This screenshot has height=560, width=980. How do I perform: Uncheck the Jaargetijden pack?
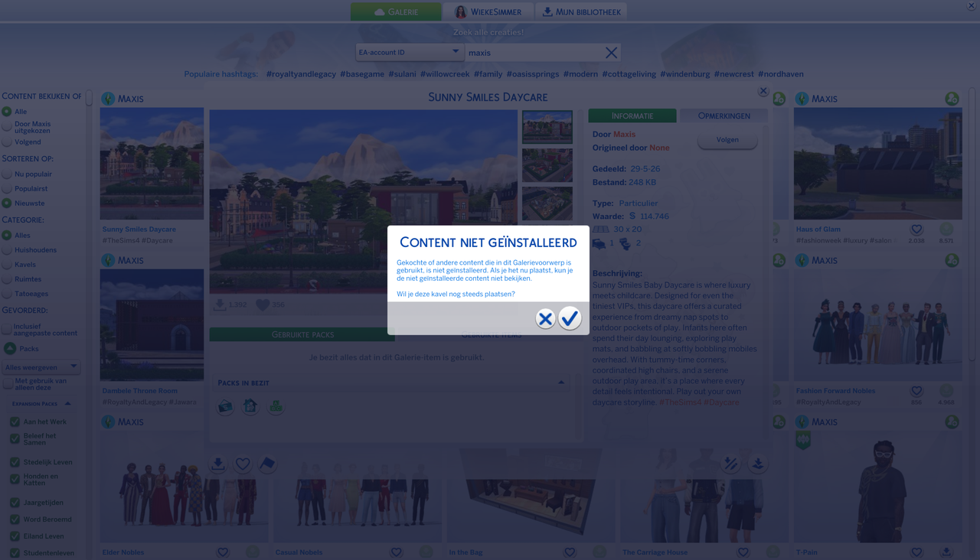click(15, 503)
